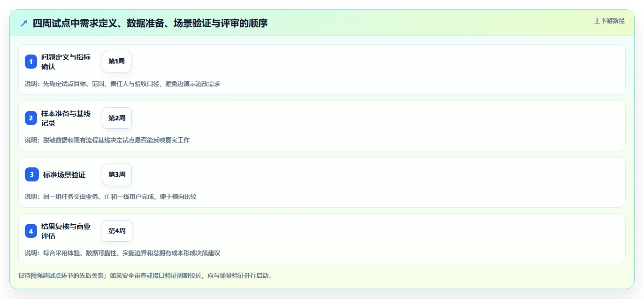Select step number 3 badge

point(32,174)
